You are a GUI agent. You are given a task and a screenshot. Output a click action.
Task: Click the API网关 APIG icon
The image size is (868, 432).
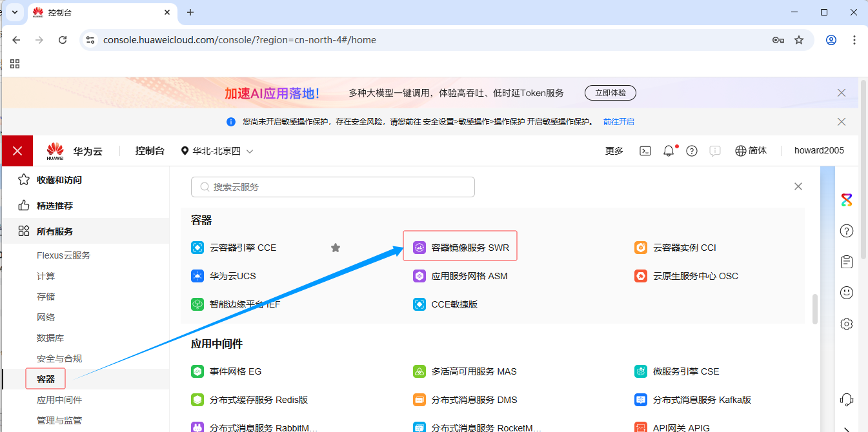pyautogui.click(x=641, y=427)
